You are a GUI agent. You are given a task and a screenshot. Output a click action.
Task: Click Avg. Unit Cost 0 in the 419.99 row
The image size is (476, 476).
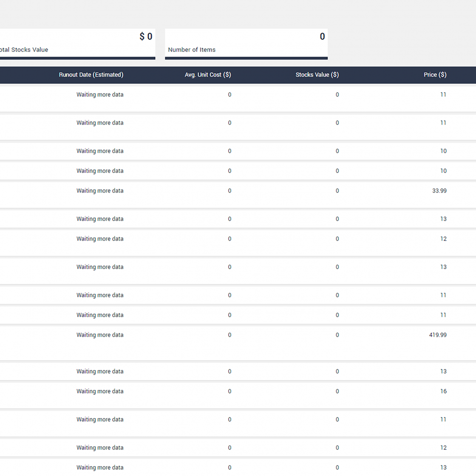click(x=229, y=335)
